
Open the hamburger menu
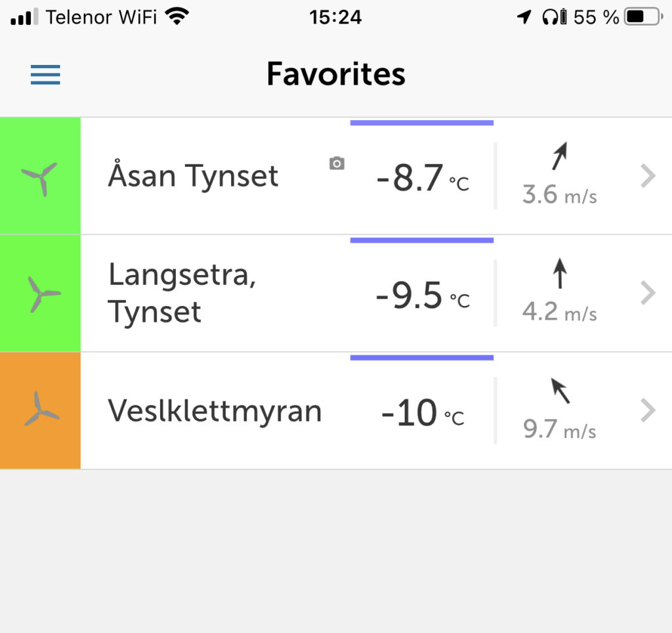coord(45,75)
